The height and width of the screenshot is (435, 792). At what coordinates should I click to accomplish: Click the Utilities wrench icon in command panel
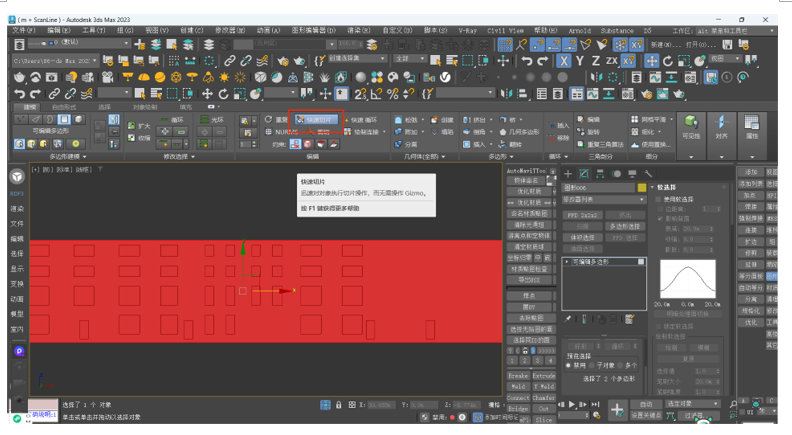pyautogui.click(x=649, y=173)
